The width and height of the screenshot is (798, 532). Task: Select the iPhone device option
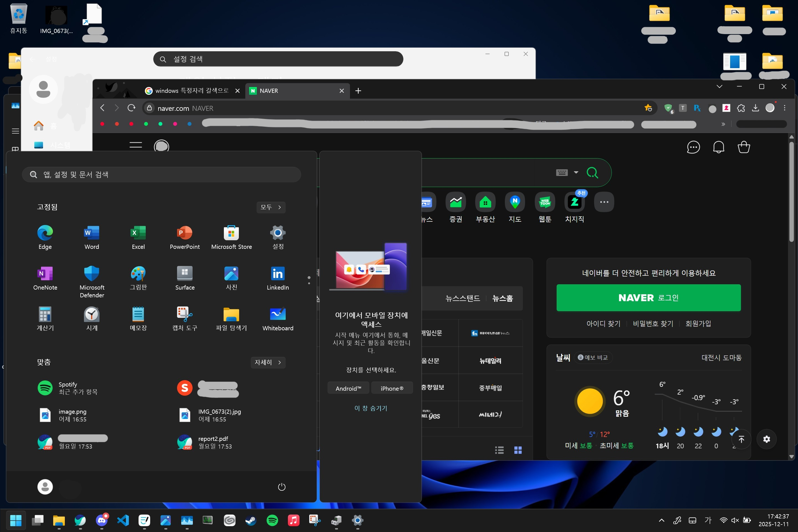click(392, 388)
